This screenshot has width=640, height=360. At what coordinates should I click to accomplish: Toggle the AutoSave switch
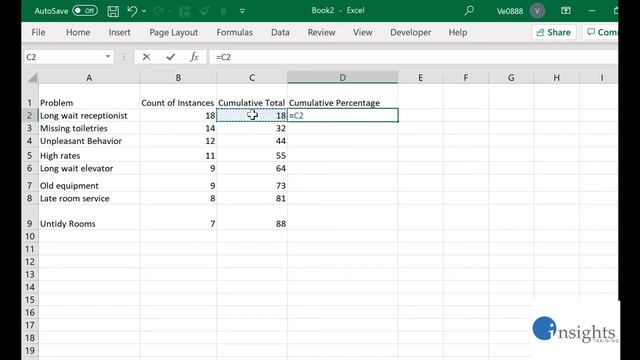point(85,11)
